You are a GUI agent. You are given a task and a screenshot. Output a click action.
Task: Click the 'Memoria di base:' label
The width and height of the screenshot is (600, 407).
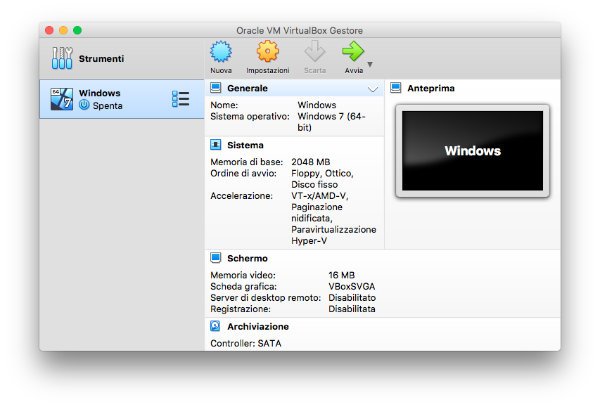246,162
